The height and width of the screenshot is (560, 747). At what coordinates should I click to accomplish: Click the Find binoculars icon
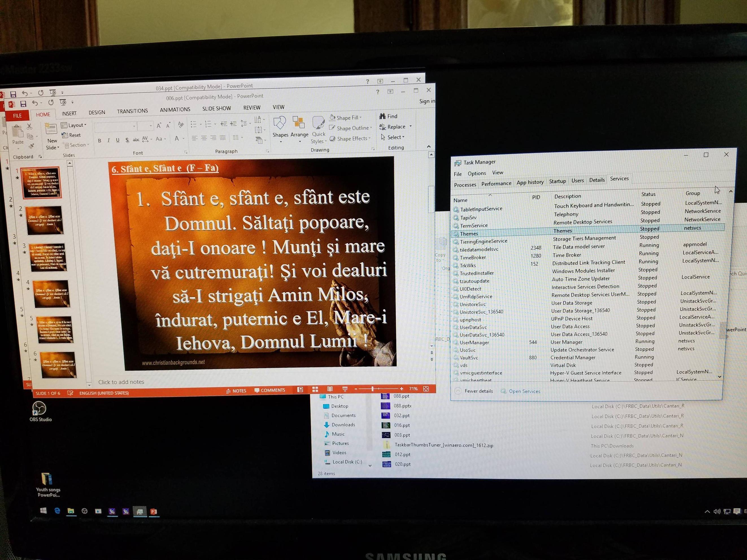(x=382, y=117)
